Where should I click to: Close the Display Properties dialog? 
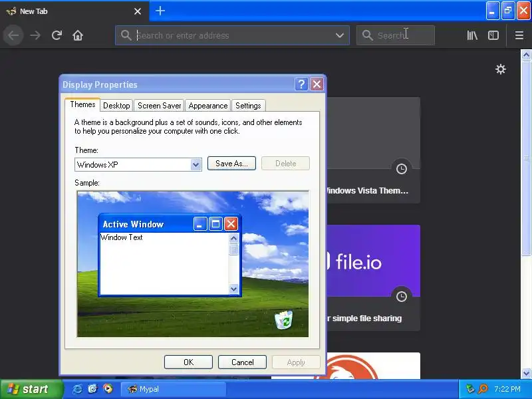click(317, 84)
